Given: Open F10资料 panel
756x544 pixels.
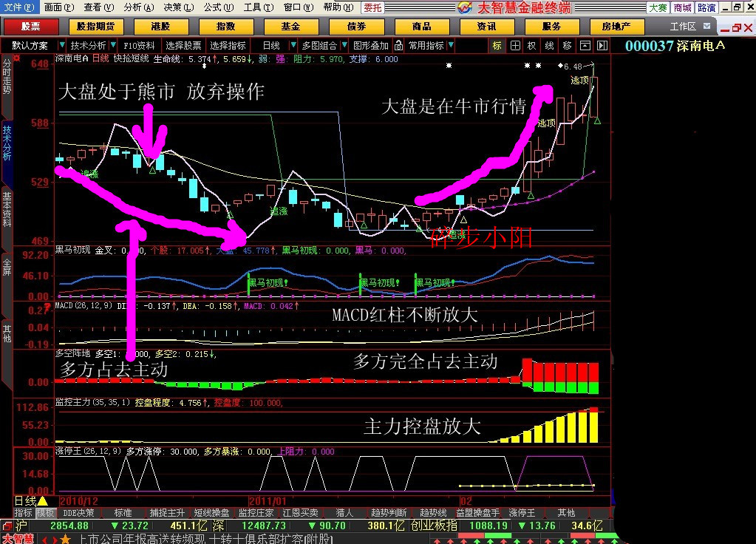Looking at the screenshot, I should [139, 45].
